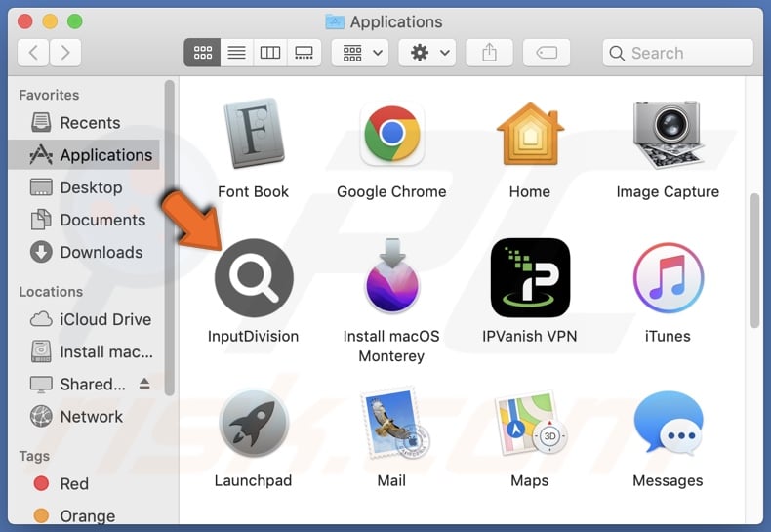Select the InputDivision app icon

pos(254,278)
